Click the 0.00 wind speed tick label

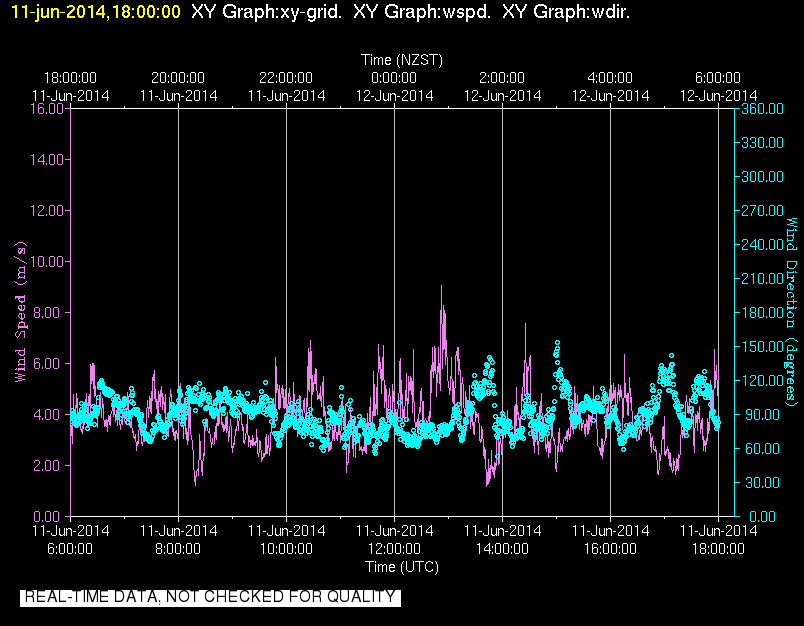[47, 516]
